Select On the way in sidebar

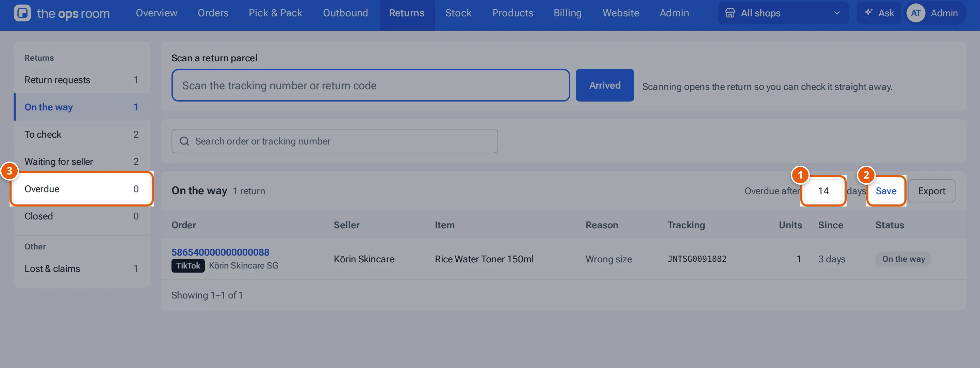click(x=82, y=107)
